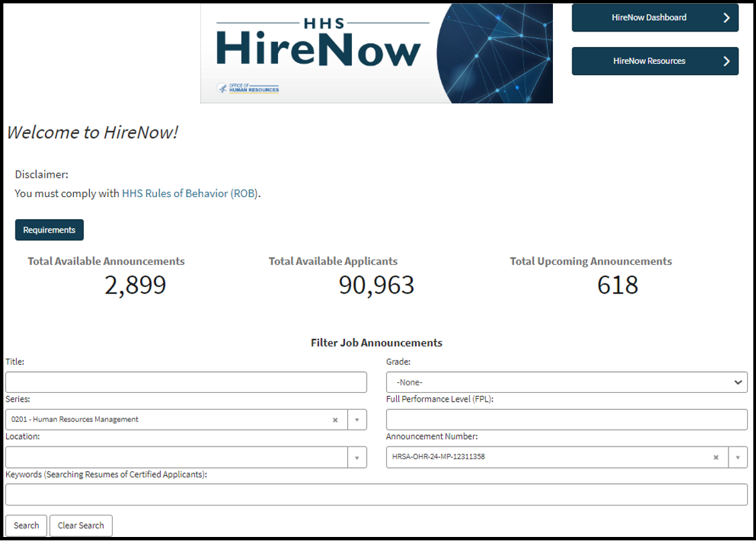Open the Series dropdown arrow
The width and height of the screenshot is (756, 541).
[x=357, y=420]
